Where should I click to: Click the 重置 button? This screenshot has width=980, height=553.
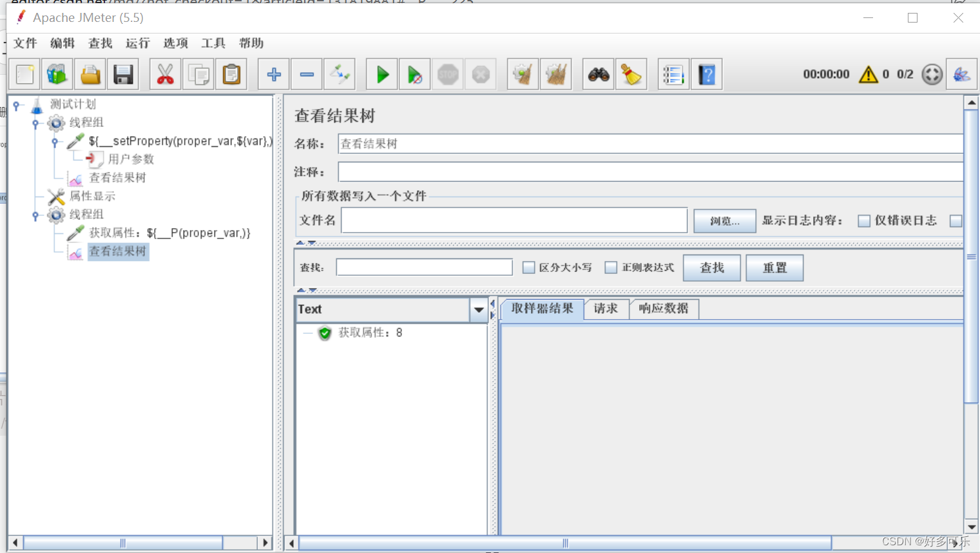click(x=774, y=268)
